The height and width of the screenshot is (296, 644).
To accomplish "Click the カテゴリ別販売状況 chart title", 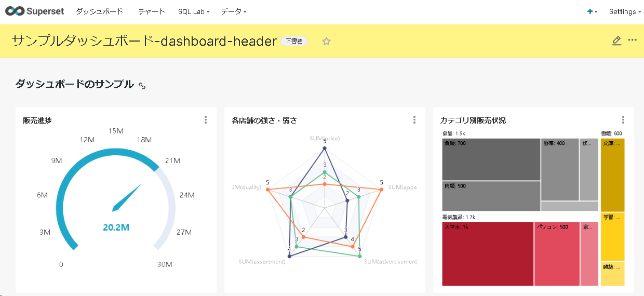I will click(x=473, y=120).
